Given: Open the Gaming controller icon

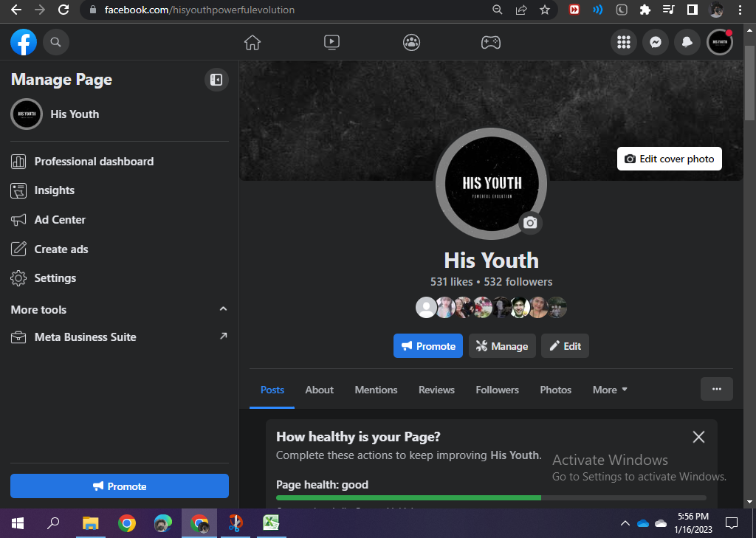Looking at the screenshot, I should [491, 42].
